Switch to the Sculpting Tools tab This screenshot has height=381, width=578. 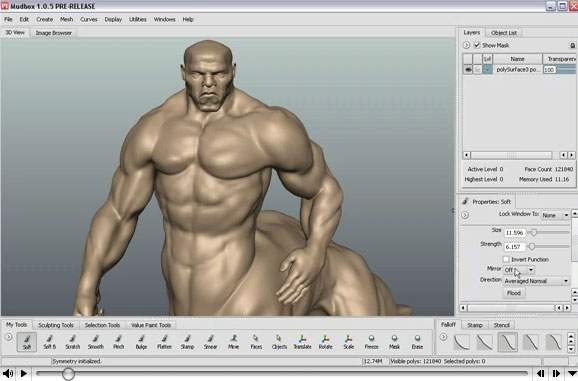(56, 325)
